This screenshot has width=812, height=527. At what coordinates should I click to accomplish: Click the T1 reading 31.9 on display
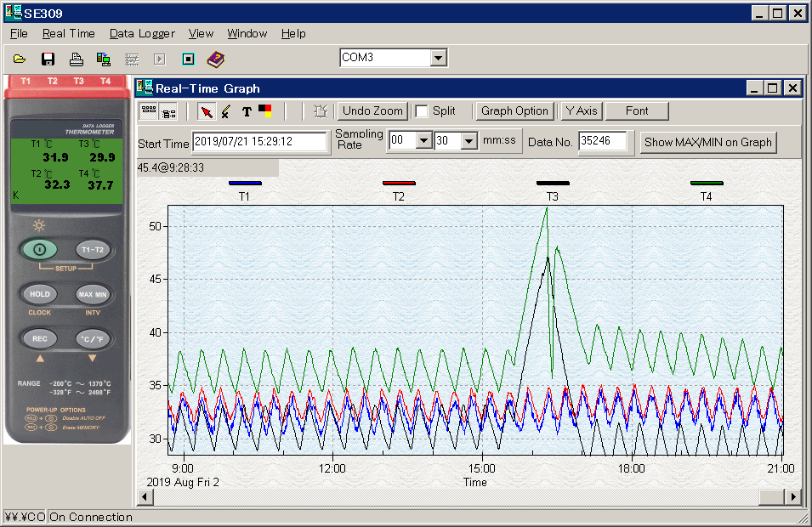tap(55, 157)
